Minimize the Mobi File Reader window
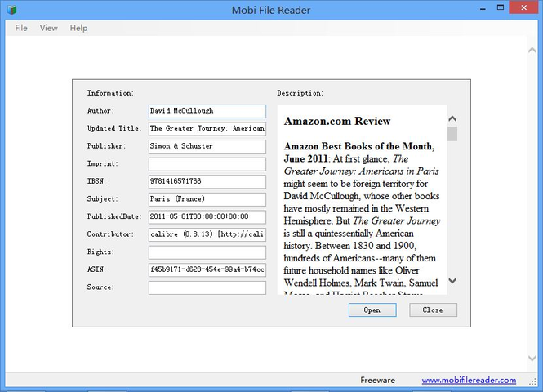The image size is (543, 392). pos(483,8)
